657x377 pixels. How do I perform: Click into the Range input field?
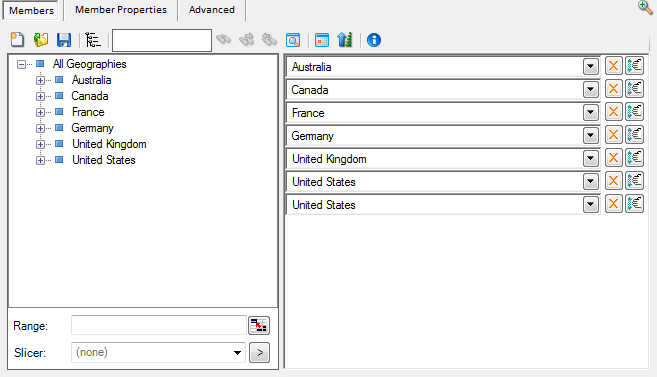tap(158, 325)
